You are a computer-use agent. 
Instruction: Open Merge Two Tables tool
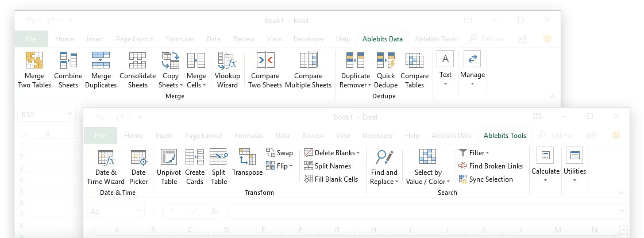click(34, 70)
